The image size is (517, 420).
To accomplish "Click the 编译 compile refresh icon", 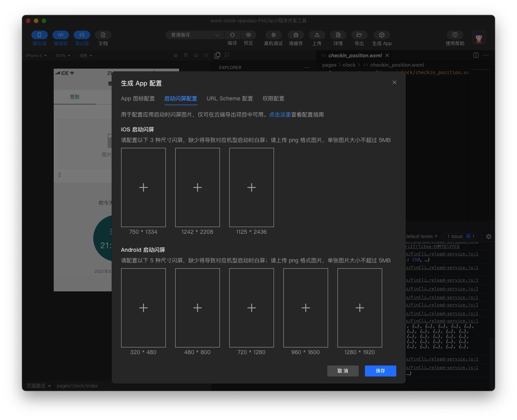I will [x=232, y=35].
